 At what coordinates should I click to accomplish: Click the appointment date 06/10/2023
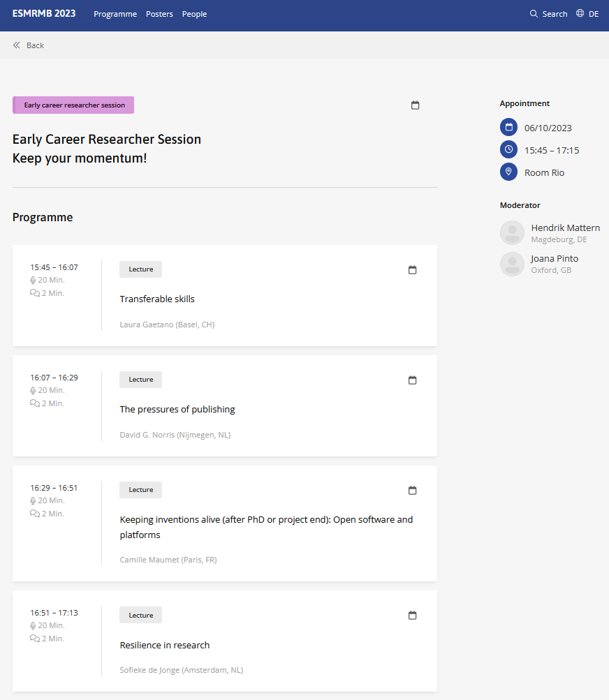pyautogui.click(x=548, y=128)
